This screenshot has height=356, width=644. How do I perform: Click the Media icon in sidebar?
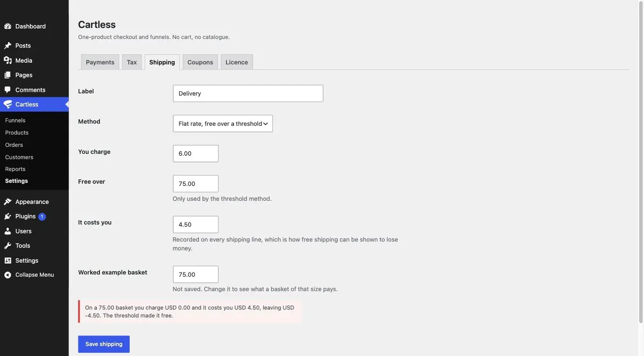click(8, 60)
